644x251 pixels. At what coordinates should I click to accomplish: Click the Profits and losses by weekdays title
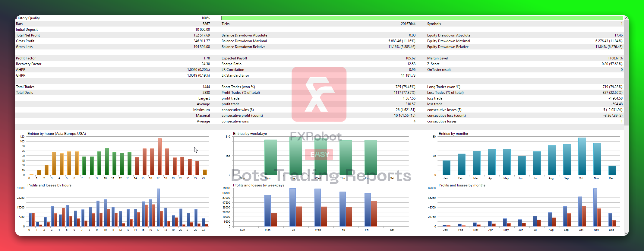click(259, 185)
